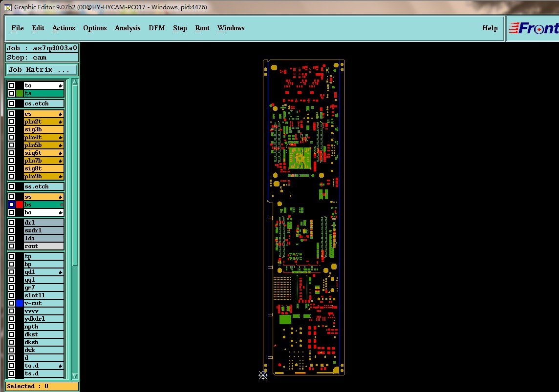The image size is (559, 392).
Task: Select layer ss.etch in layer list
Action: [x=43, y=186]
